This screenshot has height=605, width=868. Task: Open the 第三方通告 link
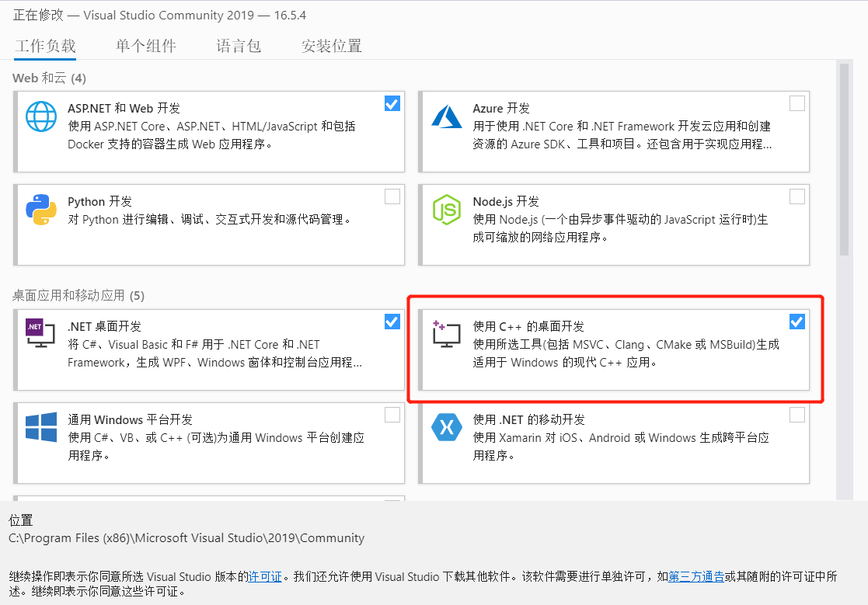point(696,577)
